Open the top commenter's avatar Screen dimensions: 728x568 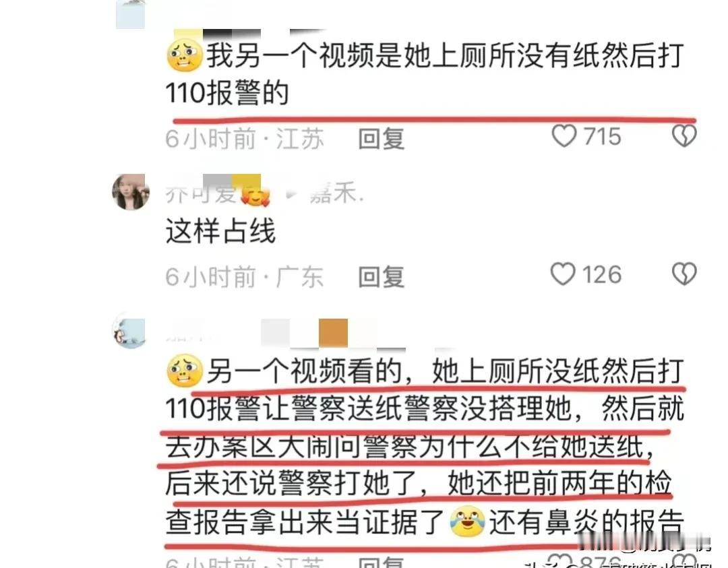131,14
